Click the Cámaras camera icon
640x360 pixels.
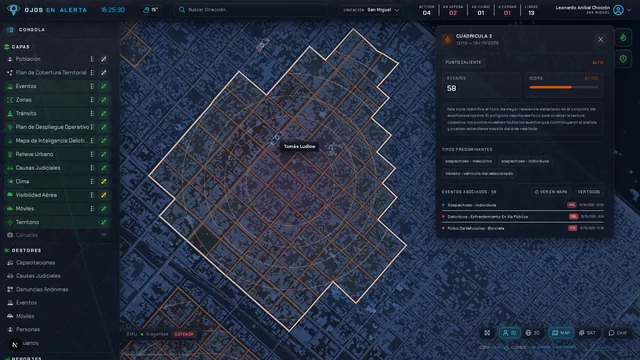10,235
